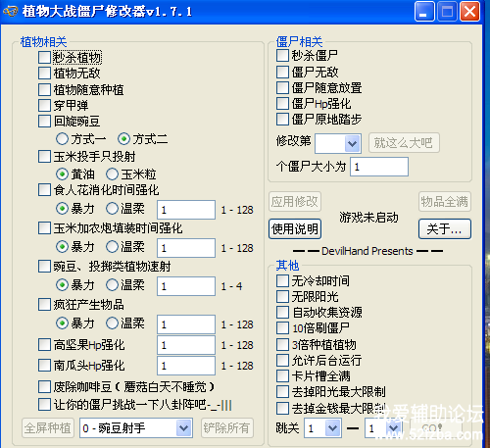Select the 方式二 radio button

[123, 139]
